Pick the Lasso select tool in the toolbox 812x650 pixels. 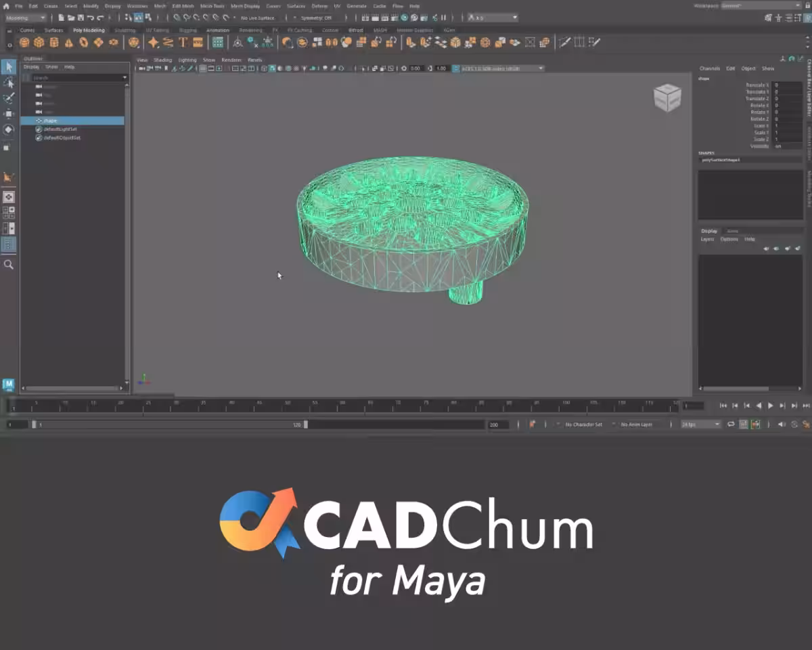(x=9, y=82)
